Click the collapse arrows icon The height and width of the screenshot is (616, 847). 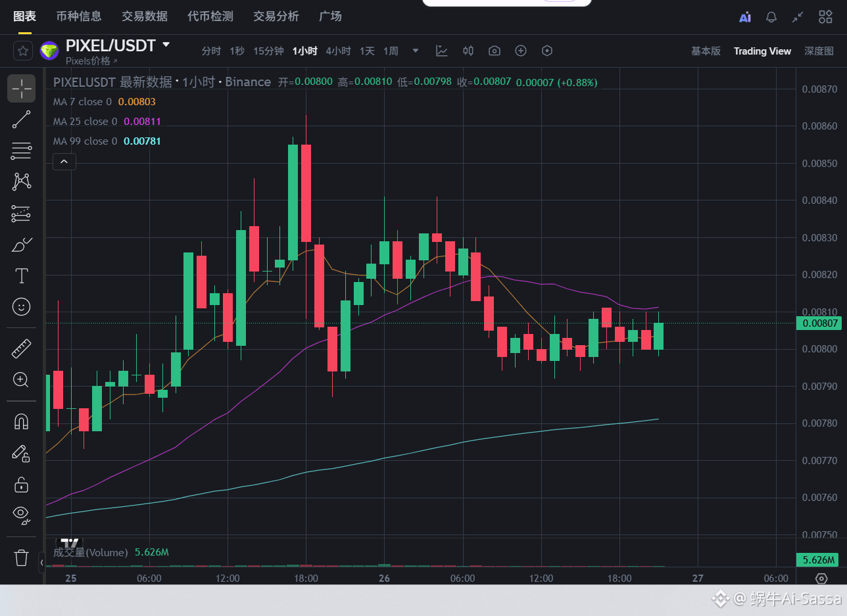(x=798, y=17)
